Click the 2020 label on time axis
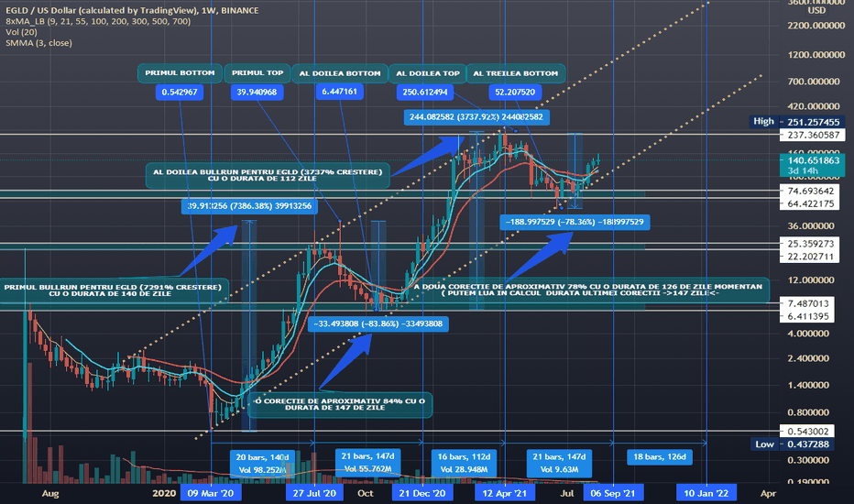Image resolution: width=854 pixels, height=504 pixels. pyautogui.click(x=164, y=493)
